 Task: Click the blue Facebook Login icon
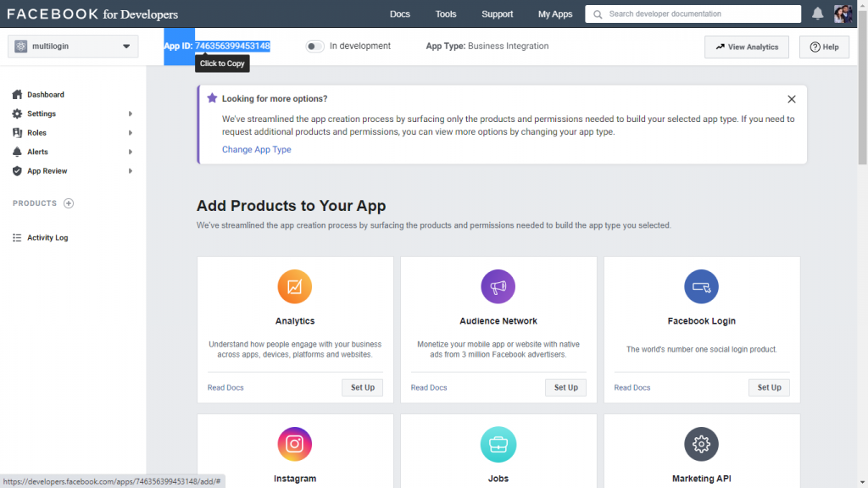[701, 286]
